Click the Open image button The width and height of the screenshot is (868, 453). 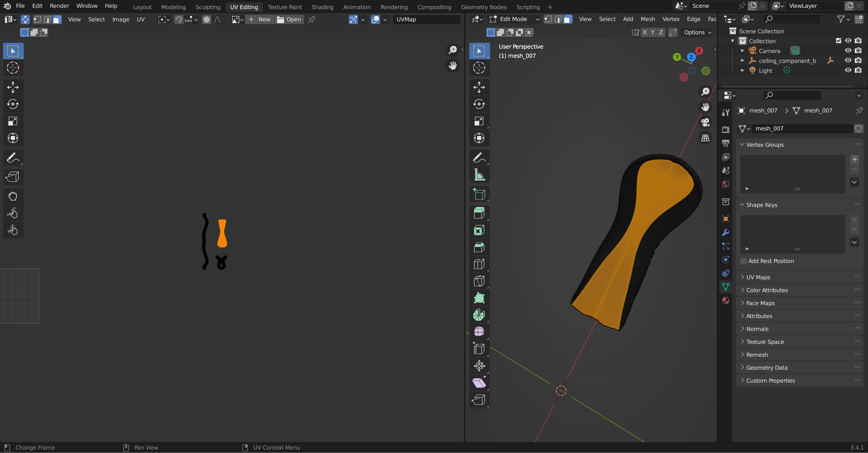click(x=289, y=19)
